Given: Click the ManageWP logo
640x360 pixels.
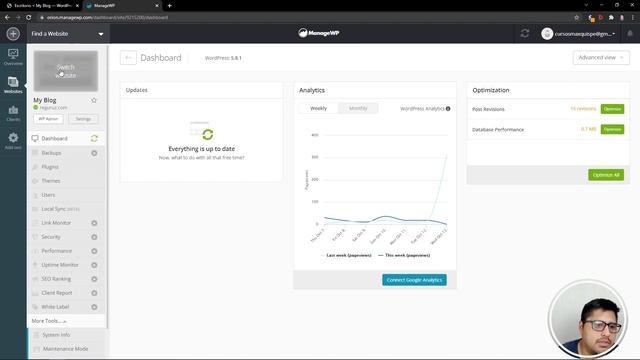Looking at the screenshot, I should [319, 33].
